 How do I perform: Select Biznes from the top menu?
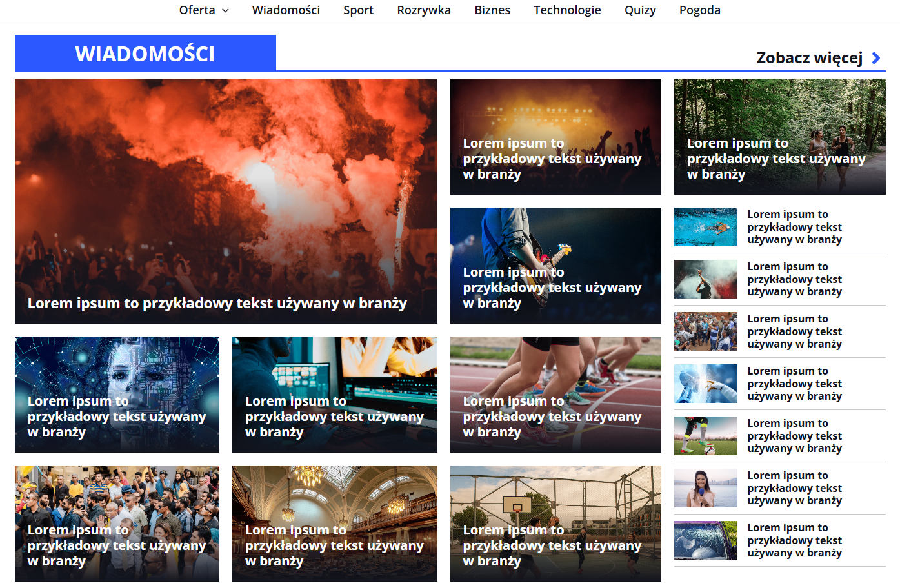click(x=492, y=10)
